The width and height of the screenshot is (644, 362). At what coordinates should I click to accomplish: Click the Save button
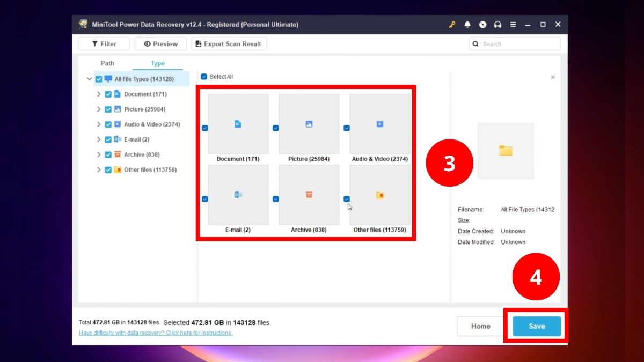537,326
